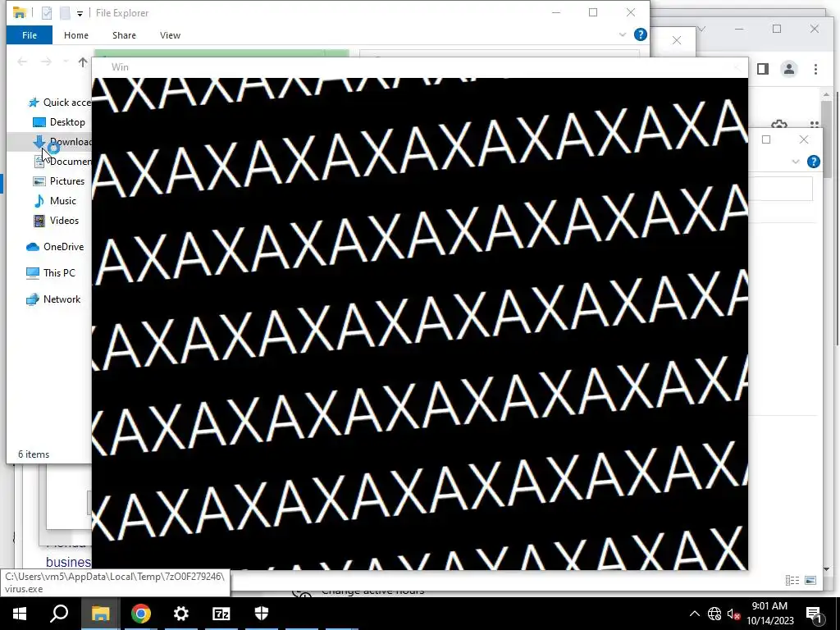840x630 pixels.
Task: Select OneDrive in the navigation pane
Action: point(55,247)
